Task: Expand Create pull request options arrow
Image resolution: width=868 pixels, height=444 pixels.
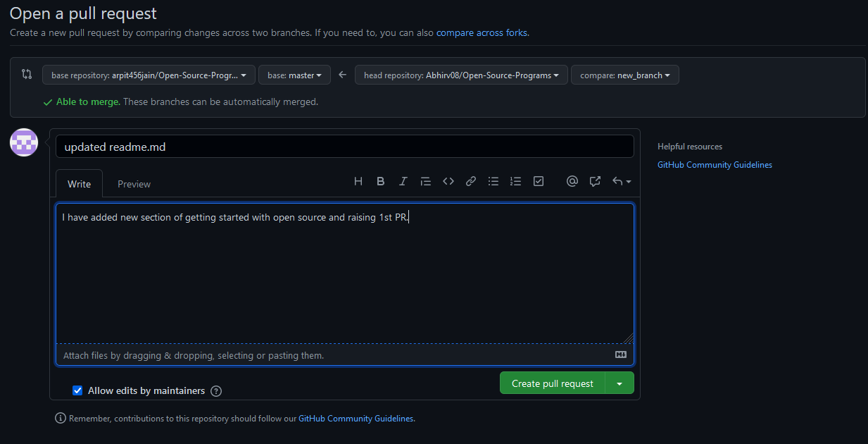Action: [x=619, y=383]
